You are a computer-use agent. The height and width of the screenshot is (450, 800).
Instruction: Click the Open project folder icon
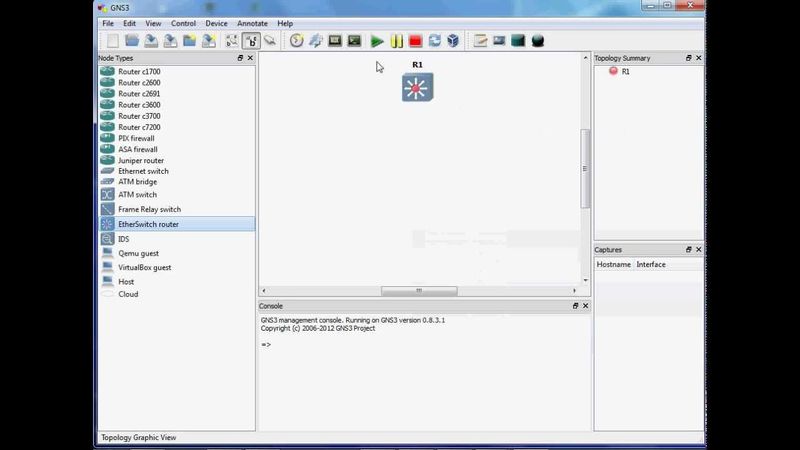point(132,41)
